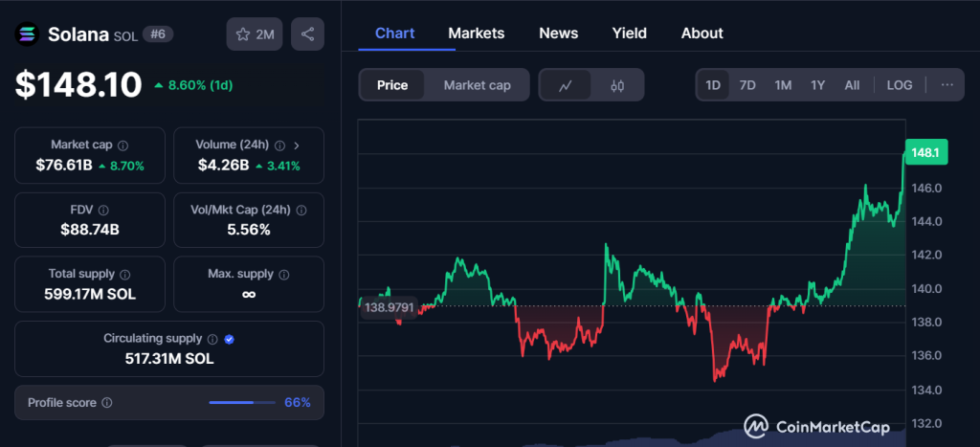Click the 138.9791 open price label

coord(390,307)
